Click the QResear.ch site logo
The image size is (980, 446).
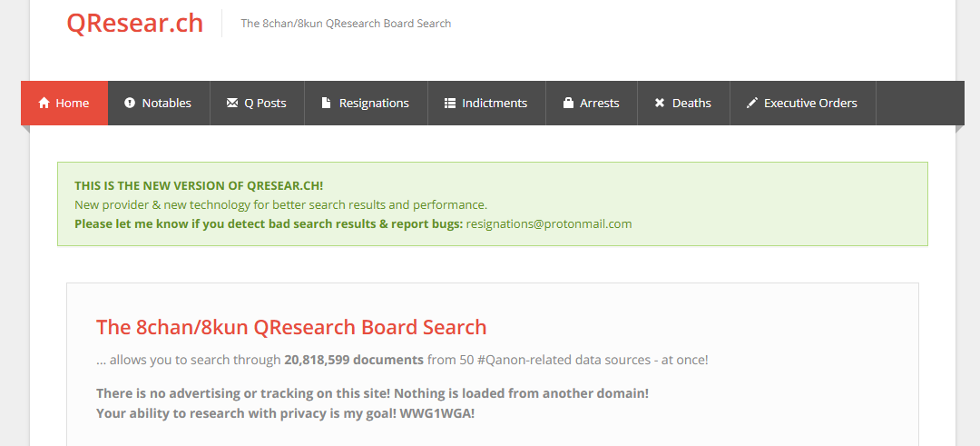pyautogui.click(x=135, y=23)
